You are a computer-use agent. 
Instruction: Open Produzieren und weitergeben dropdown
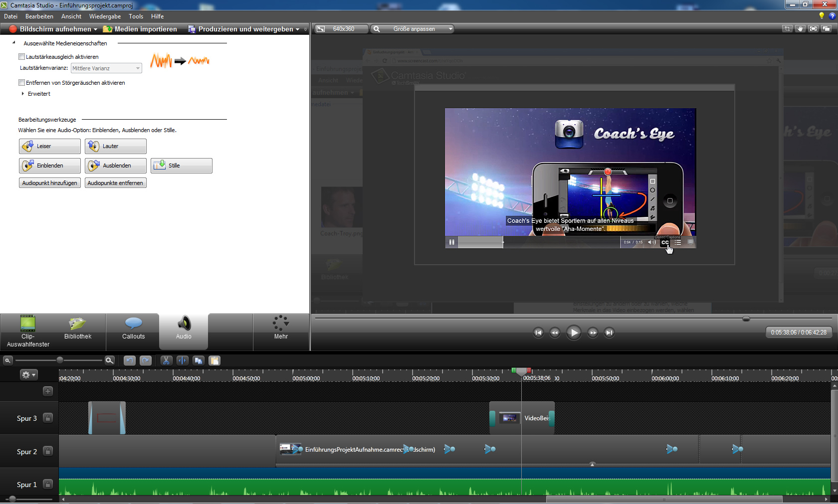[x=298, y=29]
